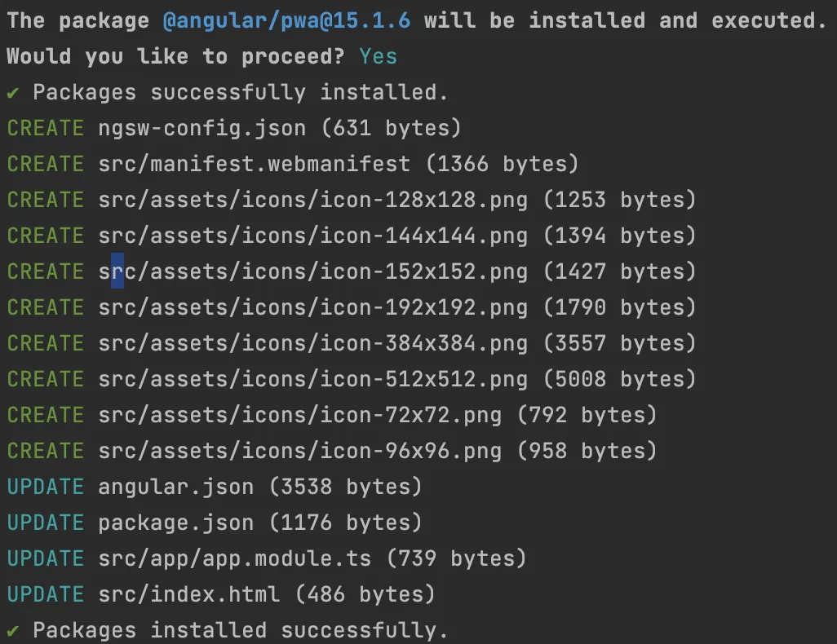Click the icon-96x96.png file path
Viewport: 837px width, 644px height.
click(299, 452)
